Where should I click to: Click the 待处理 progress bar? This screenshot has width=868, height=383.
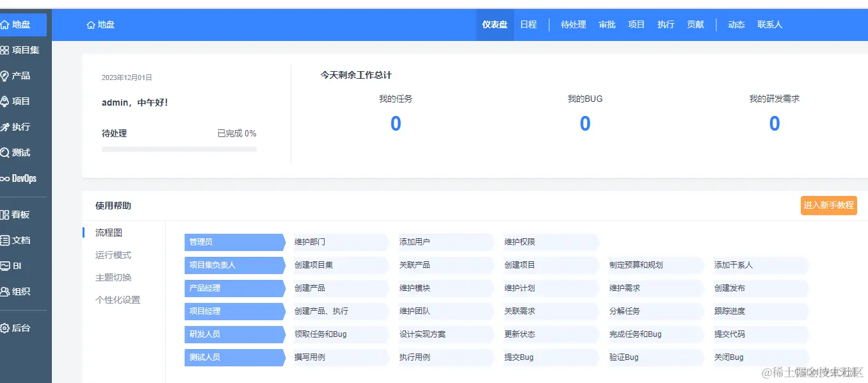coord(179,149)
